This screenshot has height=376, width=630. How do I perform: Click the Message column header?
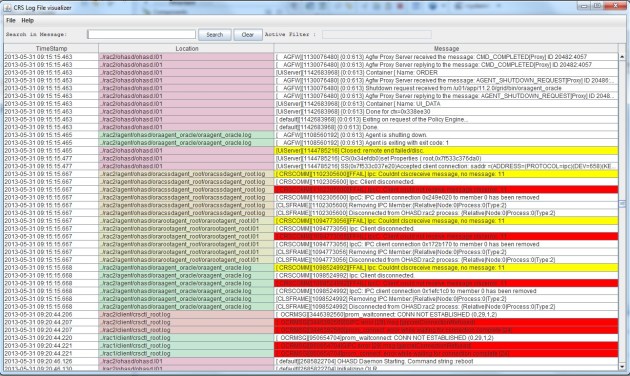[x=446, y=49]
